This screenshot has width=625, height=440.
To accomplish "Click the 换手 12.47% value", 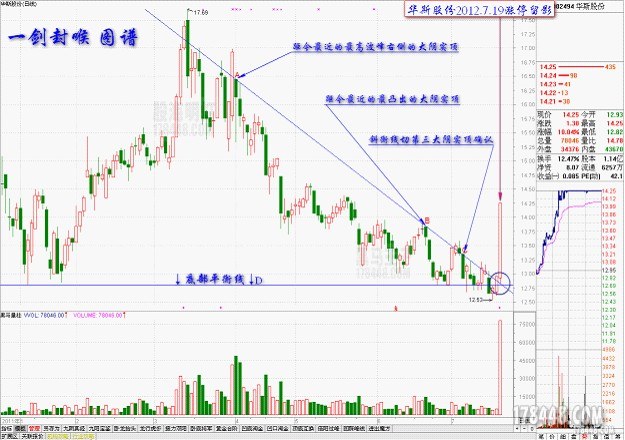I will point(568,159).
